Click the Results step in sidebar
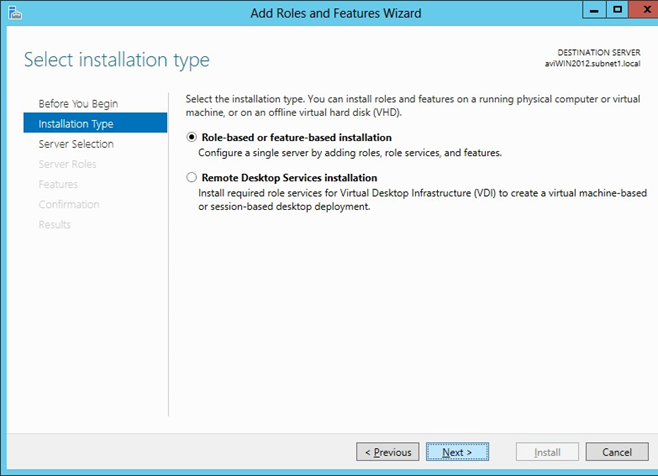 (x=55, y=224)
